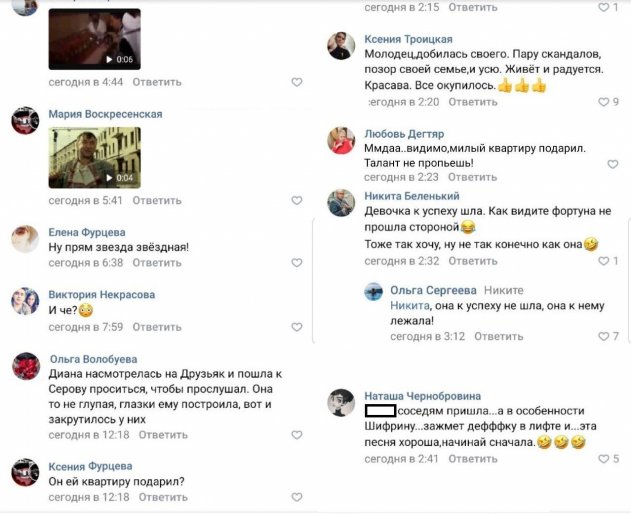Play the 0:06 video thumbnail
The height and width of the screenshot is (514, 631).
(x=94, y=39)
